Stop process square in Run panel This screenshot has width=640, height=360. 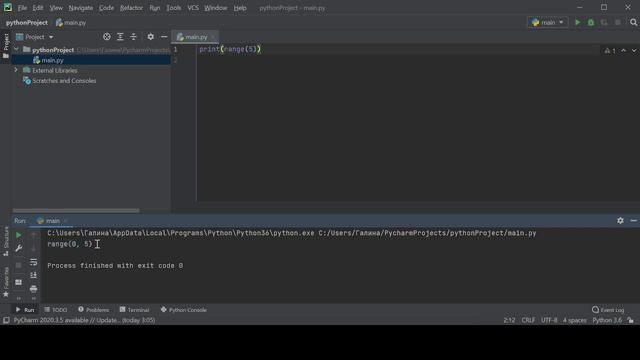point(18,265)
